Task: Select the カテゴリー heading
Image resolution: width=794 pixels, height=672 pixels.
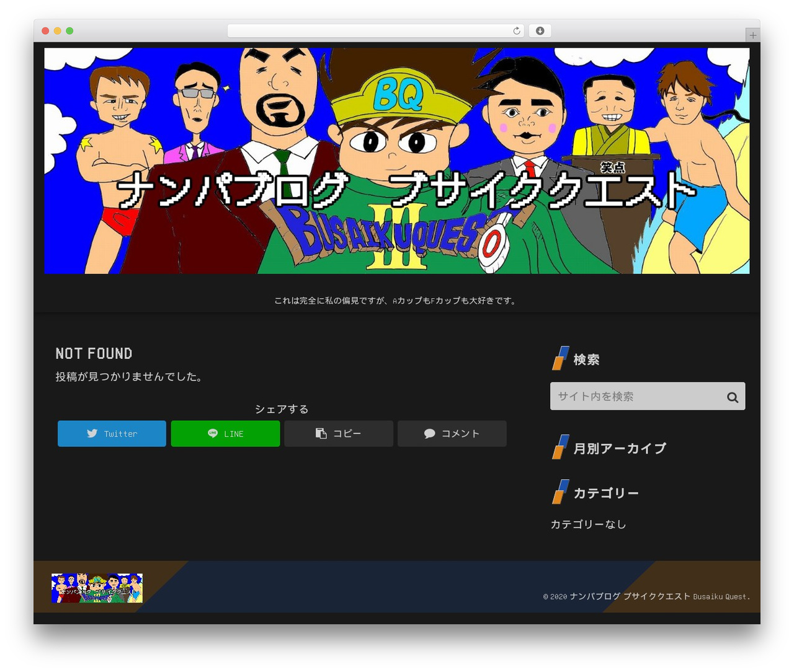Action: 606,493
